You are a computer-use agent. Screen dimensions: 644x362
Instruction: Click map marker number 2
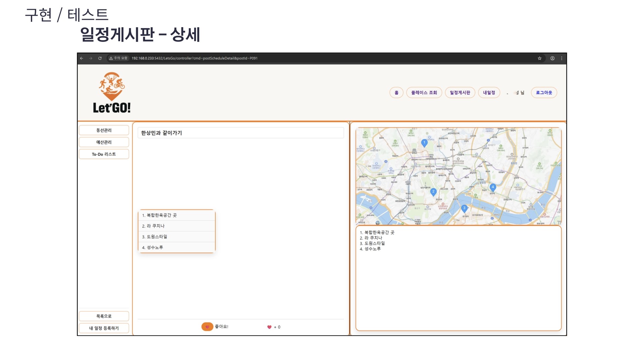tap(433, 192)
